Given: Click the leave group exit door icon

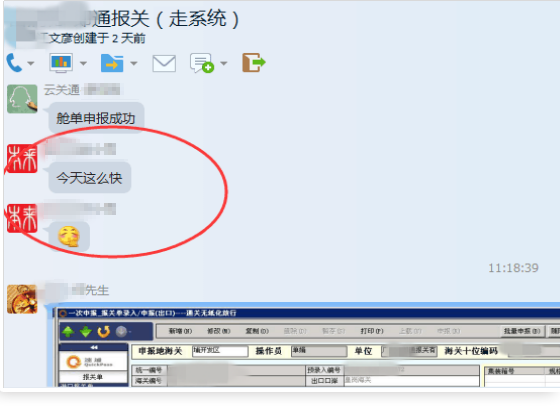Looking at the screenshot, I should tap(254, 63).
